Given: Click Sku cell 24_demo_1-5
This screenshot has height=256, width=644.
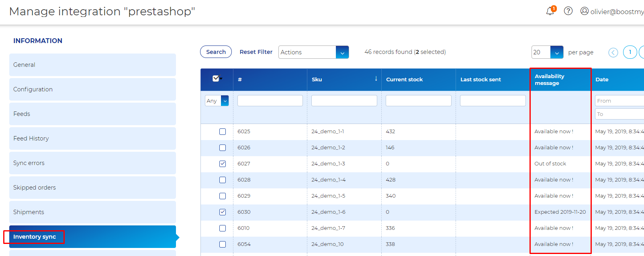Looking at the screenshot, I should pos(328,196).
